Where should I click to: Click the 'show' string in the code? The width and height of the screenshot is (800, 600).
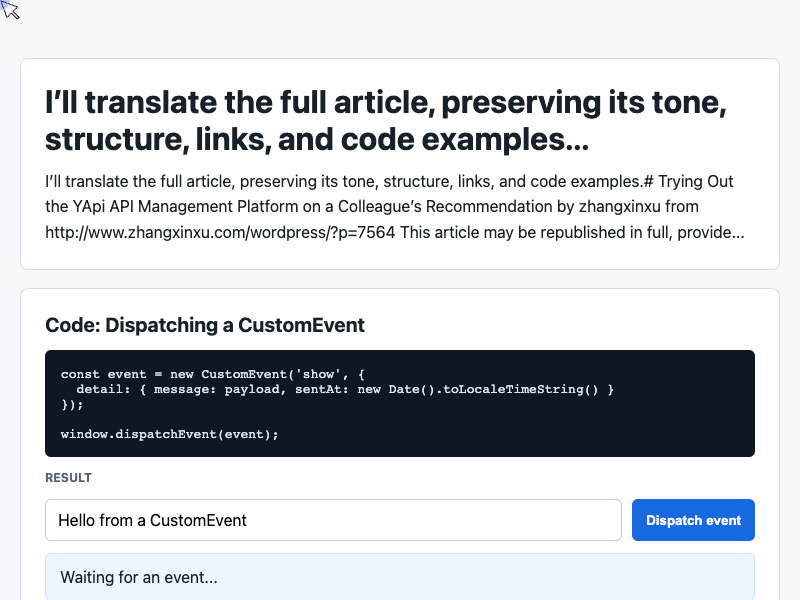pos(319,374)
